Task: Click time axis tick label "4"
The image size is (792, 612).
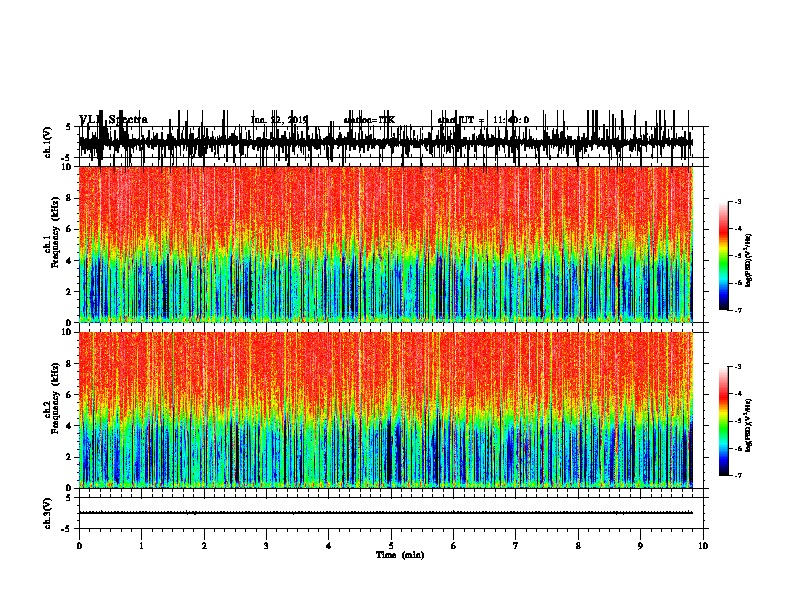Action: 329,546
